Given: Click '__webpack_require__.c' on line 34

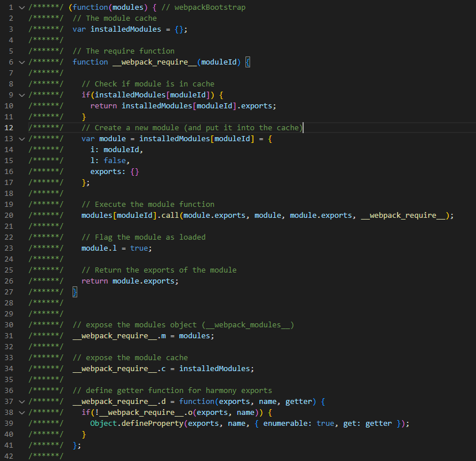Looking at the screenshot, I should [x=119, y=369].
